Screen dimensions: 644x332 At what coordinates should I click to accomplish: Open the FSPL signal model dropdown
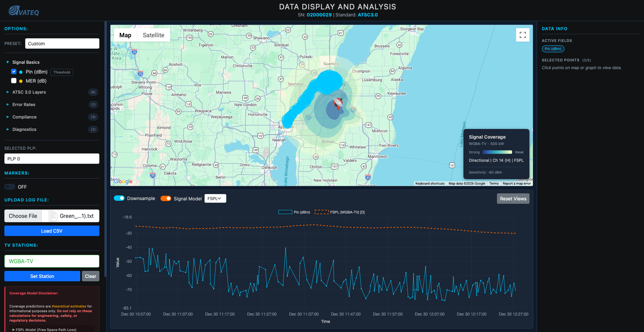click(215, 198)
